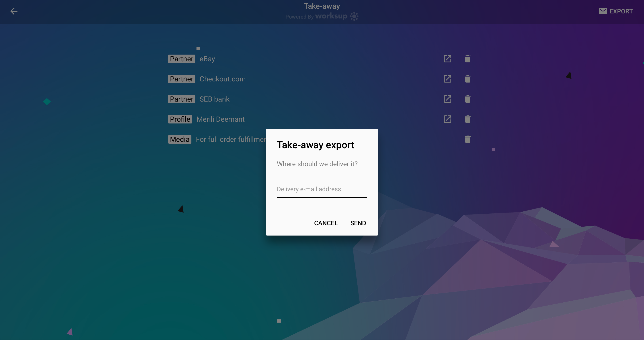Remove Checkout.com using trash icon
Screen dimensions: 644x340
468,79
